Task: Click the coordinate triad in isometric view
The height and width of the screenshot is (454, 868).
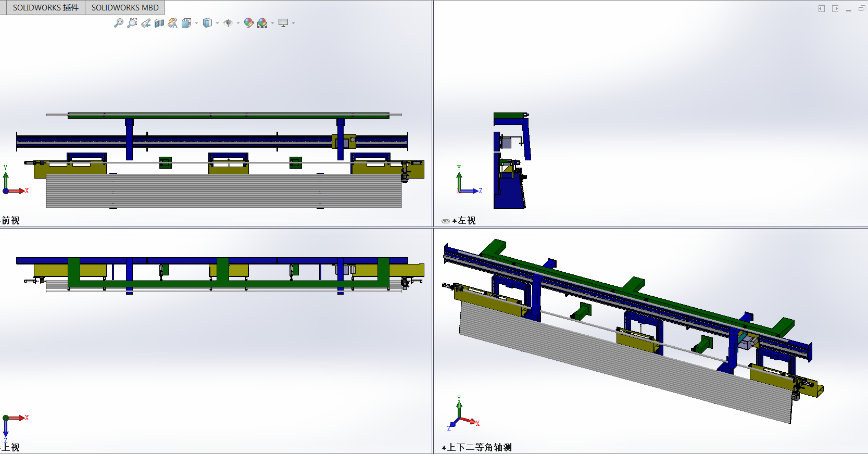Action: click(x=463, y=413)
